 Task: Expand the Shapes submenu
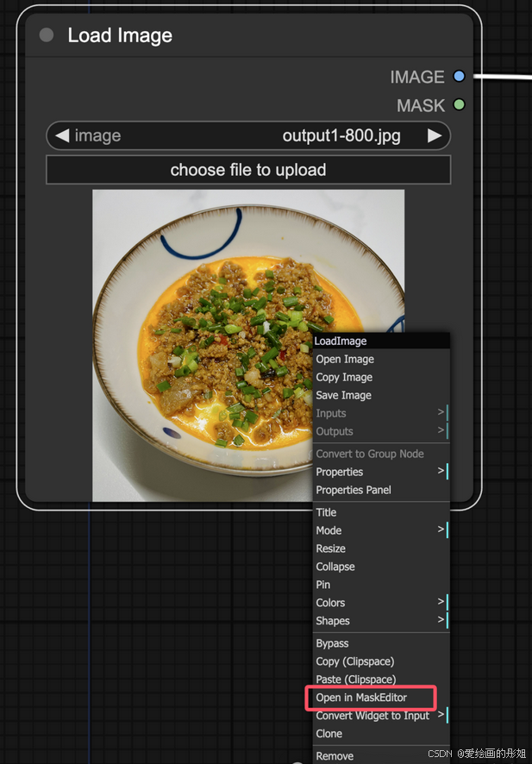[380, 620]
